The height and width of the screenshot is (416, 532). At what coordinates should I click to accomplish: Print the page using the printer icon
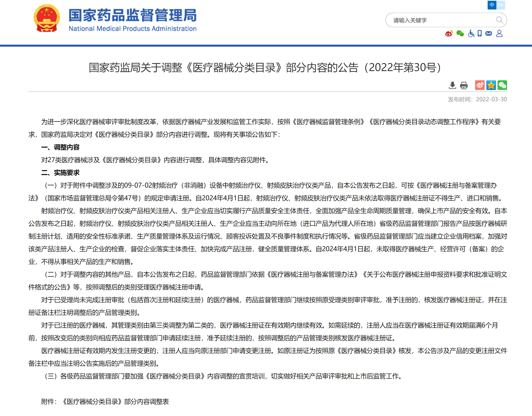pos(464,85)
